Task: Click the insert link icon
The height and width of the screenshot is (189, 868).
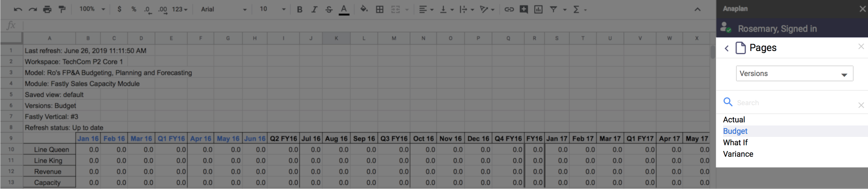Action: (x=509, y=9)
